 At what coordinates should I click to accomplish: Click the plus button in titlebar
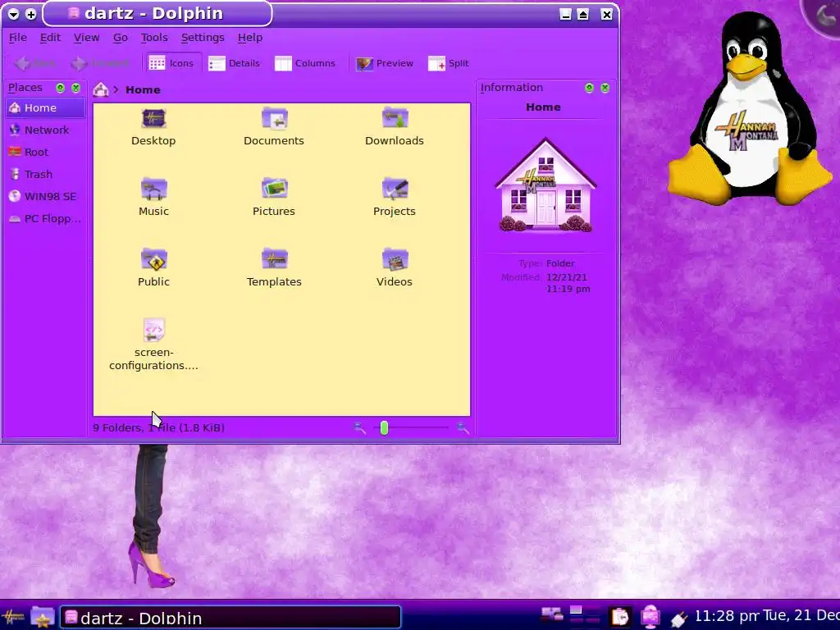tap(31, 15)
